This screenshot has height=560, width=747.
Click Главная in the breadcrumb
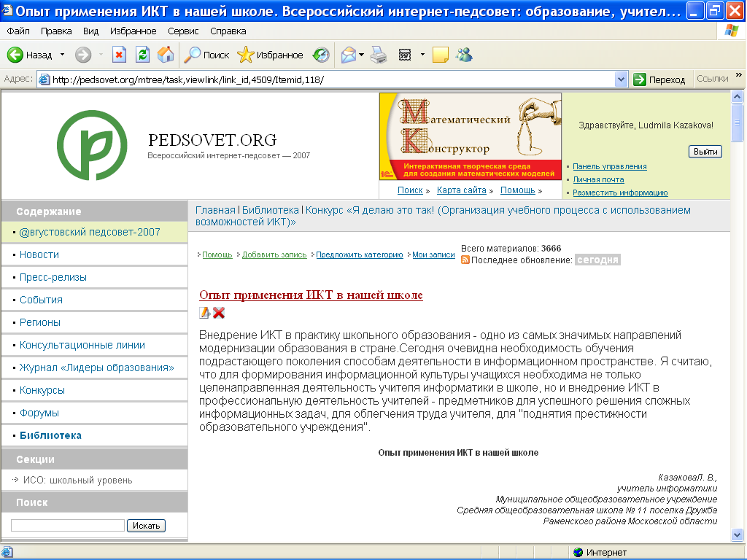215,210
